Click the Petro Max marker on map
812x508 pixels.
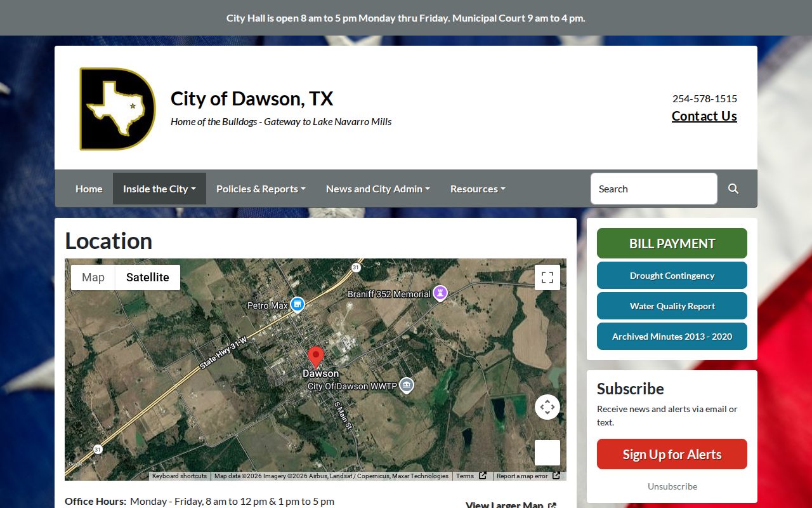point(297,305)
